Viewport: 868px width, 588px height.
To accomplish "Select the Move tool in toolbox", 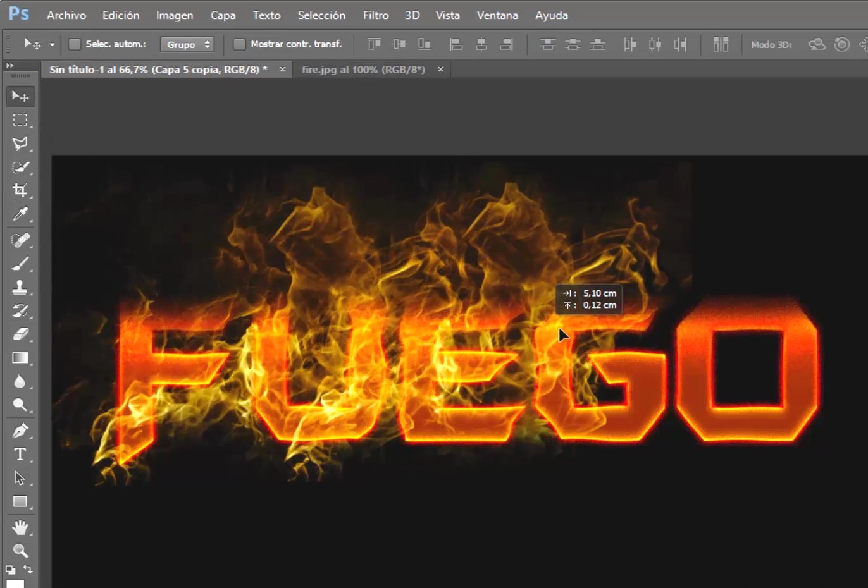I will (20, 96).
